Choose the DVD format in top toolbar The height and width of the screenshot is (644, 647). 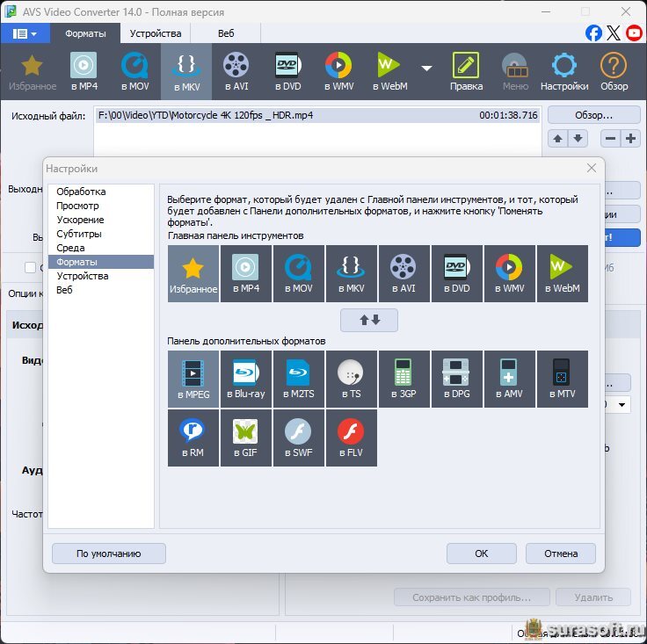pos(288,72)
